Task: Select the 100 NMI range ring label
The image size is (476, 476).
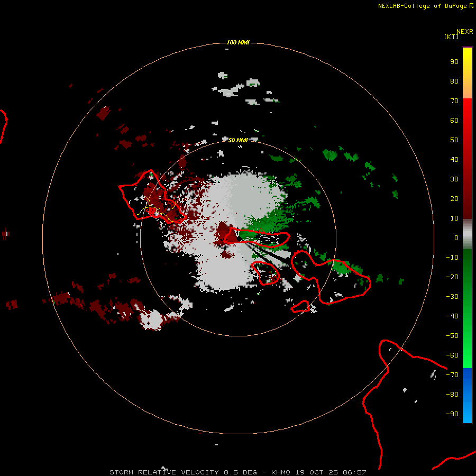Action: coord(238,42)
